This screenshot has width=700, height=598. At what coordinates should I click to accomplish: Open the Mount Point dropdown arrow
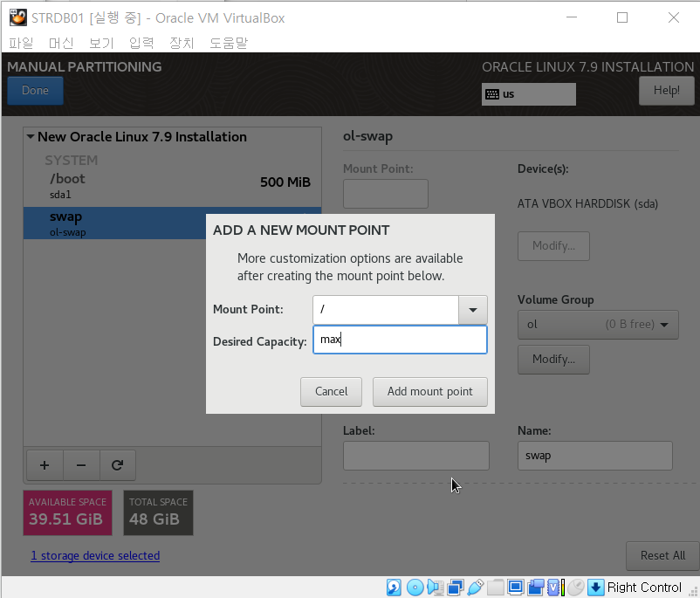tap(473, 310)
